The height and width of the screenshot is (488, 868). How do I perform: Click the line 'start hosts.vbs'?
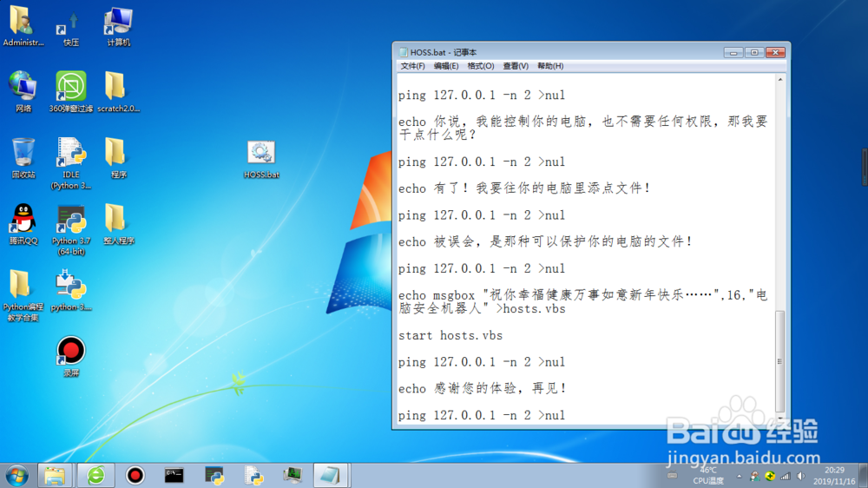point(450,336)
